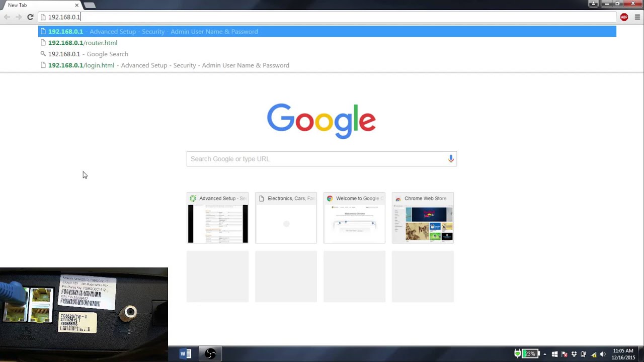
Task: Open the Chrome hamburger menu
Action: pyautogui.click(x=637, y=17)
